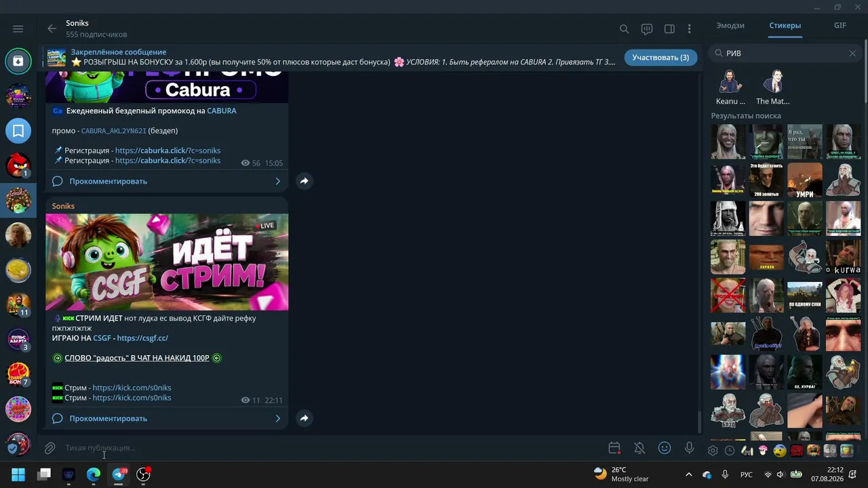Share the Cabura promo post

304,181
